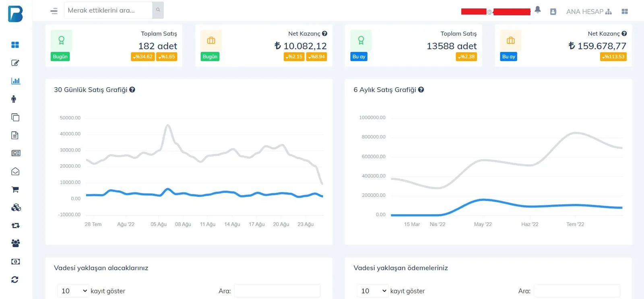Select the single person icon in sidebar
The image size is (644, 299).
14,99
